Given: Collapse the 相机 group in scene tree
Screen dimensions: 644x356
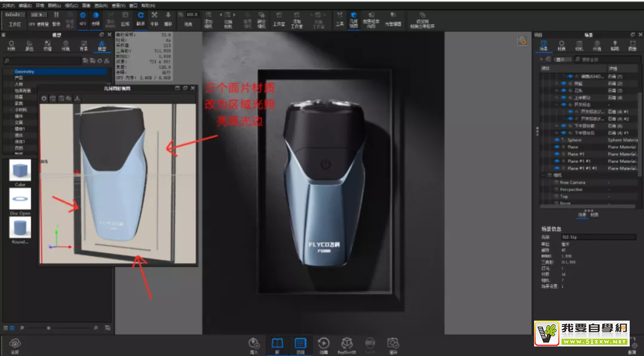Looking at the screenshot, I should pos(543,175).
